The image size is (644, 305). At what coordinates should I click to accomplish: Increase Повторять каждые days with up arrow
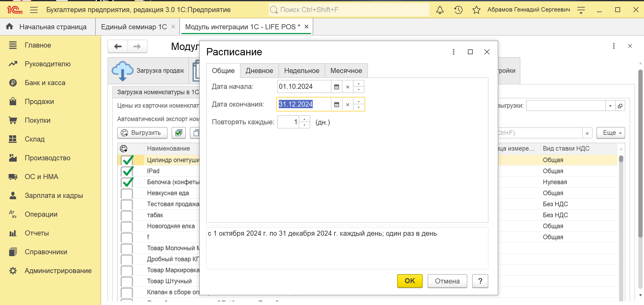tap(304, 119)
